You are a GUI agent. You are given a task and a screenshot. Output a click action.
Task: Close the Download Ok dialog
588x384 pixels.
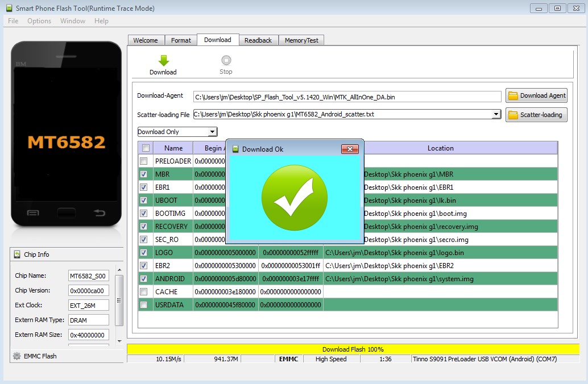pos(350,149)
